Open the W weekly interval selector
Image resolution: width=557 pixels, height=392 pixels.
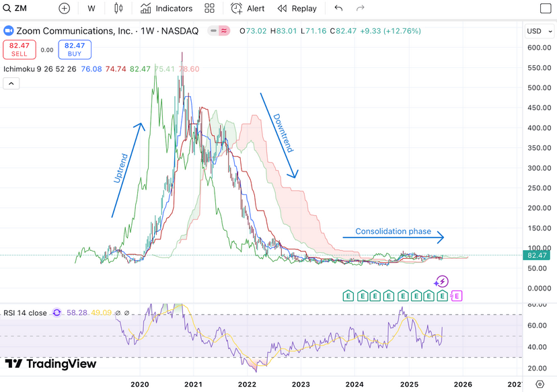pyautogui.click(x=91, y=9)
